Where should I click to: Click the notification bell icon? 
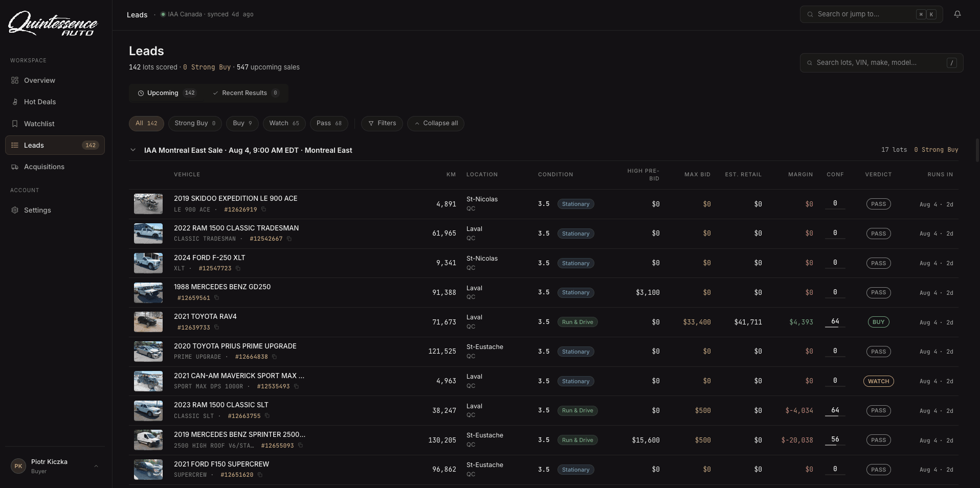(957, 14)
